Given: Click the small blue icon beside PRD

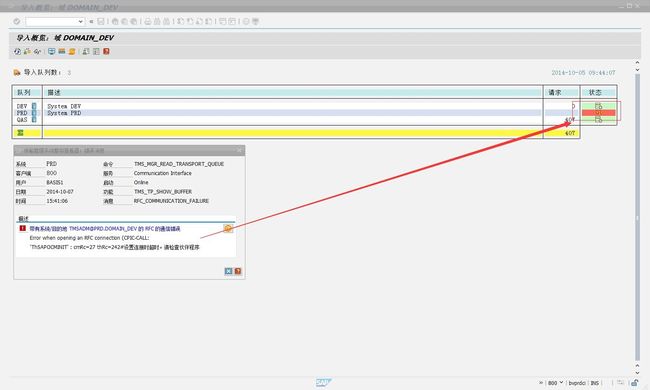Looking at the screenshot, I should [x=34, y=113].
